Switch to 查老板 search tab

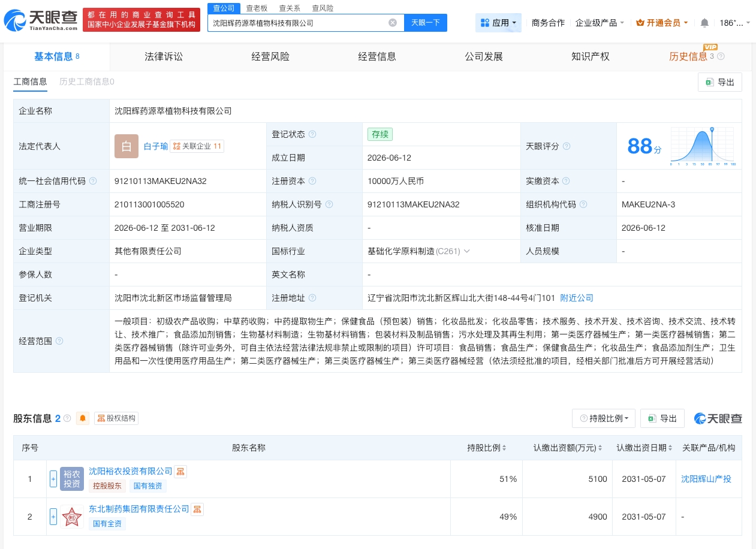click(x=257, y=8)
